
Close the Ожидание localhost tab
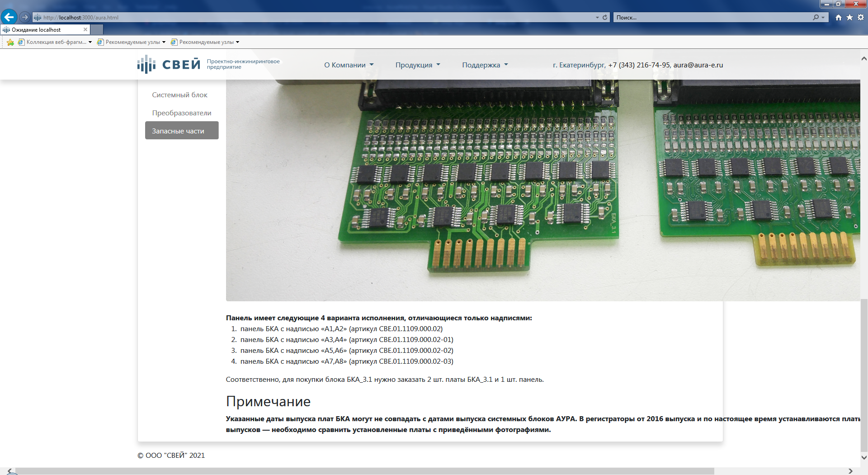(x=85, y=29)
